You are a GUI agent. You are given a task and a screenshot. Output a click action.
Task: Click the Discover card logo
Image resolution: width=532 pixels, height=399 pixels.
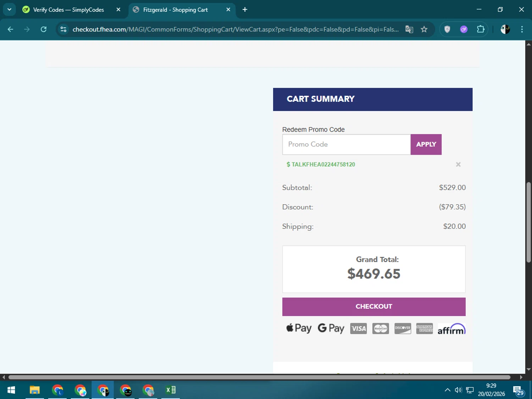point(403,329)
